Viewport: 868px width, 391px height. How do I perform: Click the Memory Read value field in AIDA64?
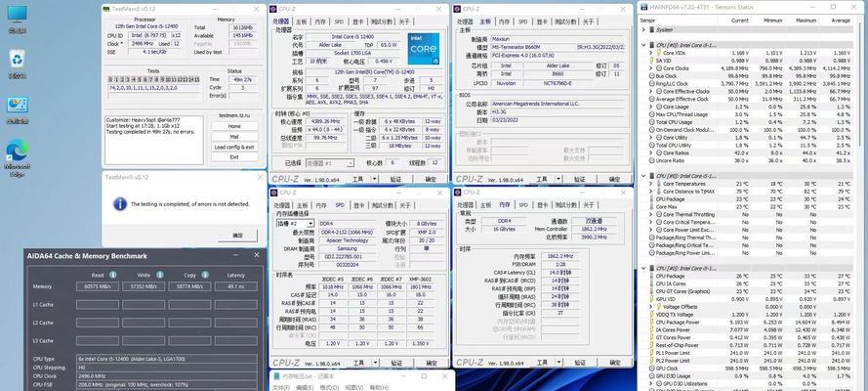click(97, 286)
